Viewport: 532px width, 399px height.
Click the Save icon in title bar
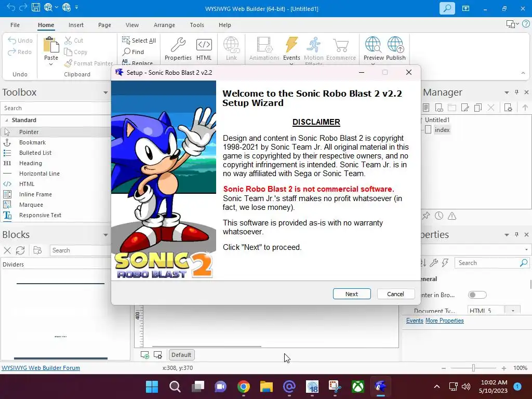click(x=36, y=7)
